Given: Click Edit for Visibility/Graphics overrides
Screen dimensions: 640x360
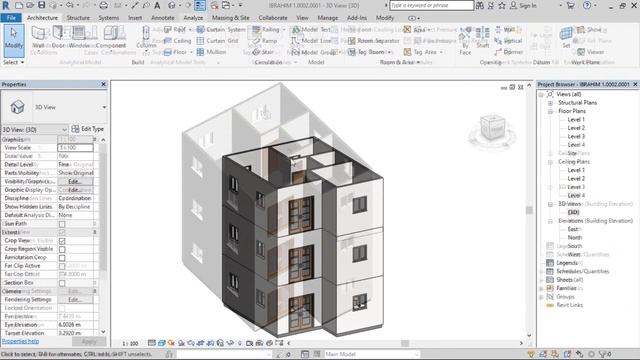Looking at the screenshot, I should [x=75, y=182].
